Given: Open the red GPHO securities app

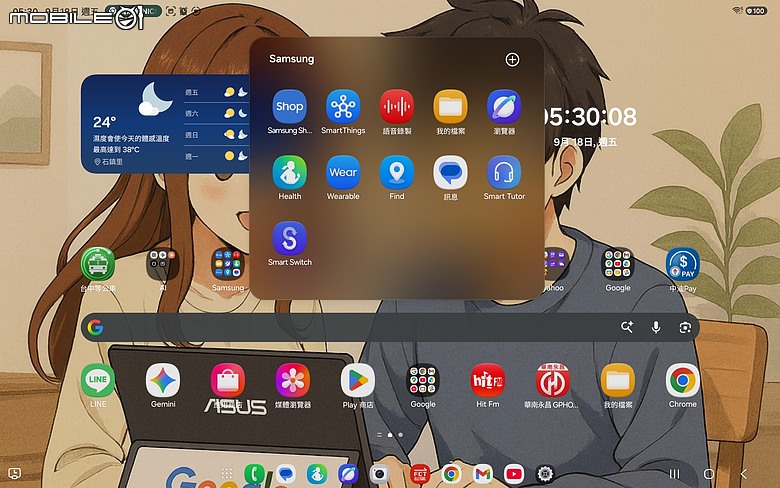Looking at the screenshot, I should tap(553, 380).
